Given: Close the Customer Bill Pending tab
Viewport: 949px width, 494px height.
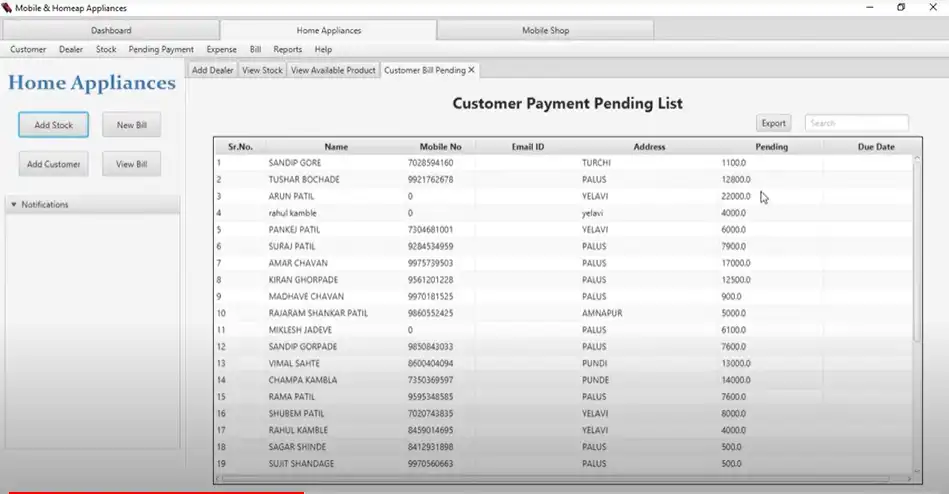Looking at the screenshot, I should click(472, 70).
